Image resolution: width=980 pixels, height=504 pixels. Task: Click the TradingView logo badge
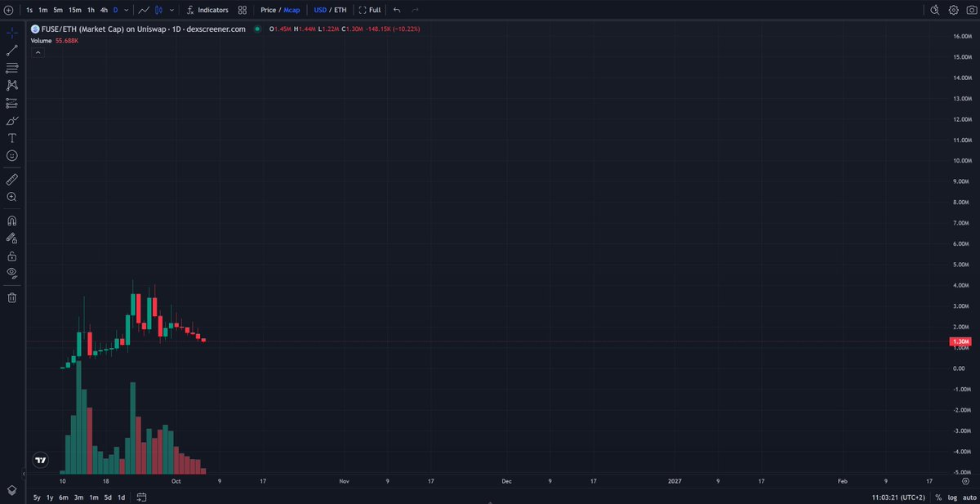39,461
